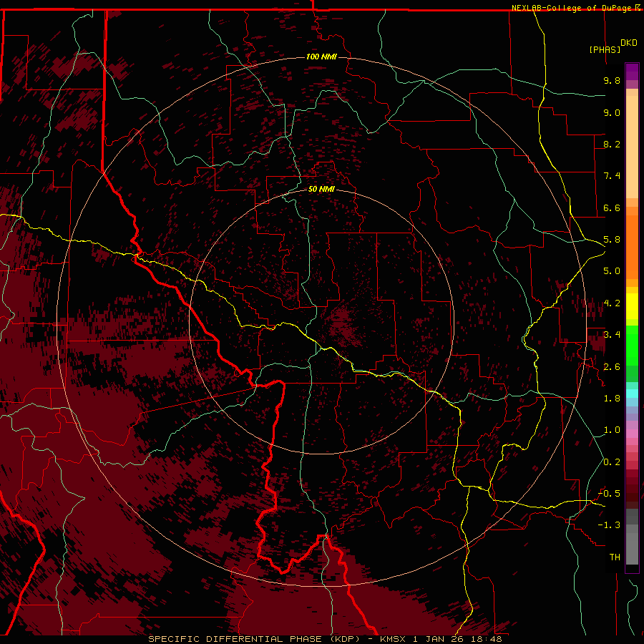Click the [PHAS] units label

pyautogui.click(x=605, y=49)
